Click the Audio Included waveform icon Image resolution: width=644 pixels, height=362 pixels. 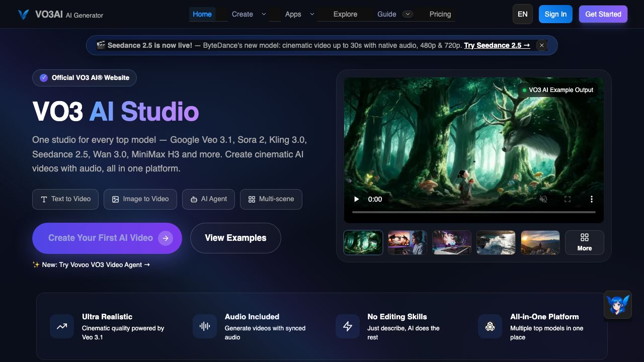(205, 326)
